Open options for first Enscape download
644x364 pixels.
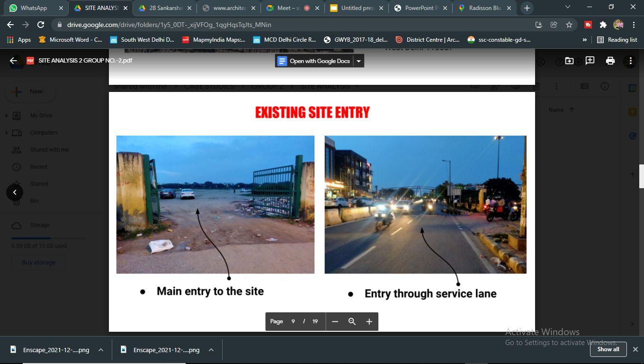(101, 350)
